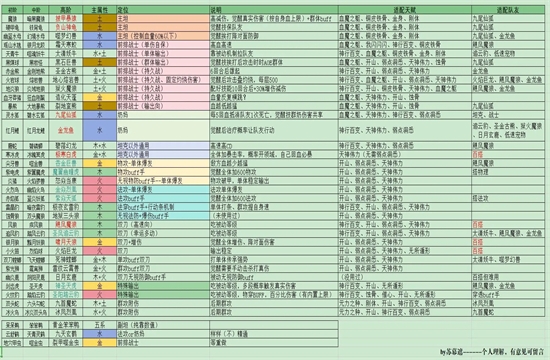The width and height of the screenshot is (550, 360).
Task: Click the 适配队友 column header
Action: coord(508,10)
